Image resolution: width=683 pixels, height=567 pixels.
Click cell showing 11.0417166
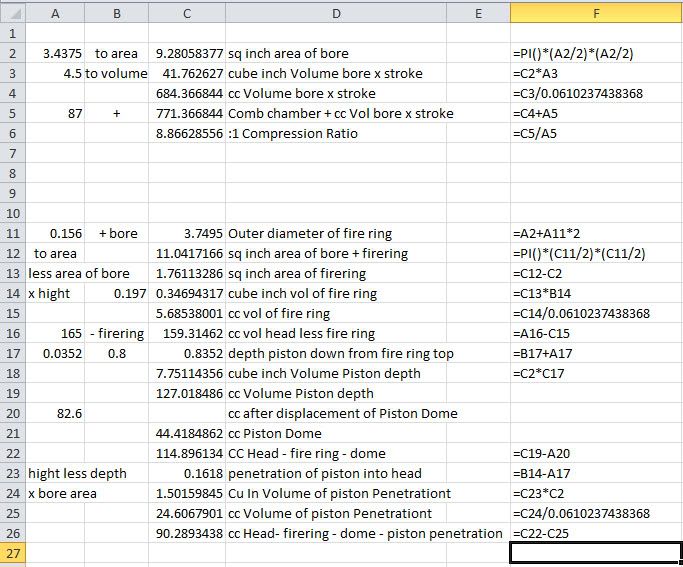coord(189,254)
